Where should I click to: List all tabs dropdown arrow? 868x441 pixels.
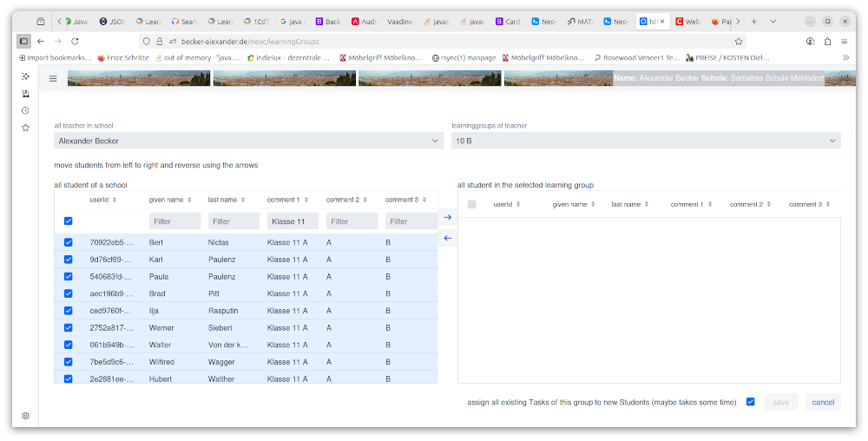[773, 22]
